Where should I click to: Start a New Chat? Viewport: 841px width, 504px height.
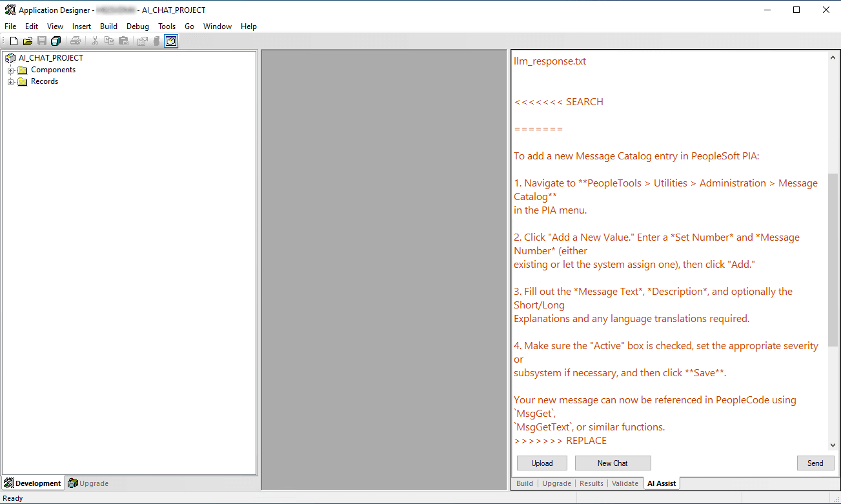pyautogui.click(x=613, y=463)
